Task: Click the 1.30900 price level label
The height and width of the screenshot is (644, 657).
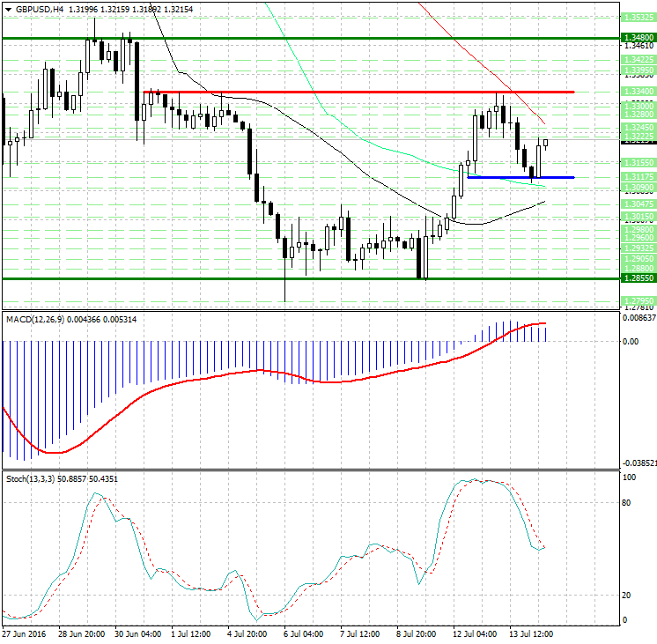Action: pos(639,188)
